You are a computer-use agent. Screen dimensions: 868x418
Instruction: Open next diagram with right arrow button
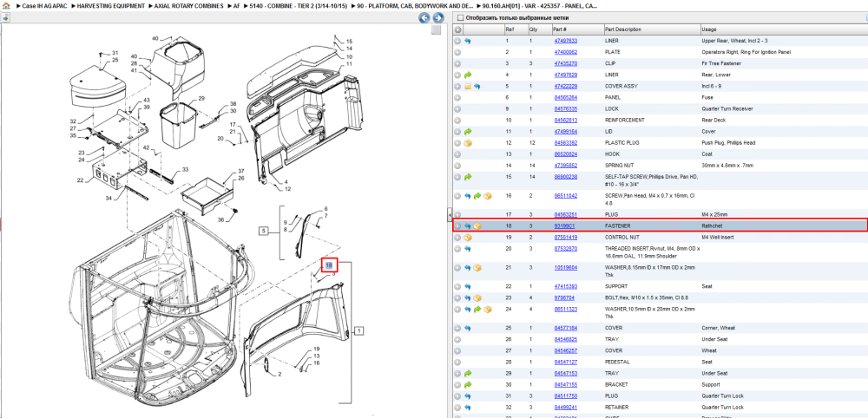tap(437, 17)
